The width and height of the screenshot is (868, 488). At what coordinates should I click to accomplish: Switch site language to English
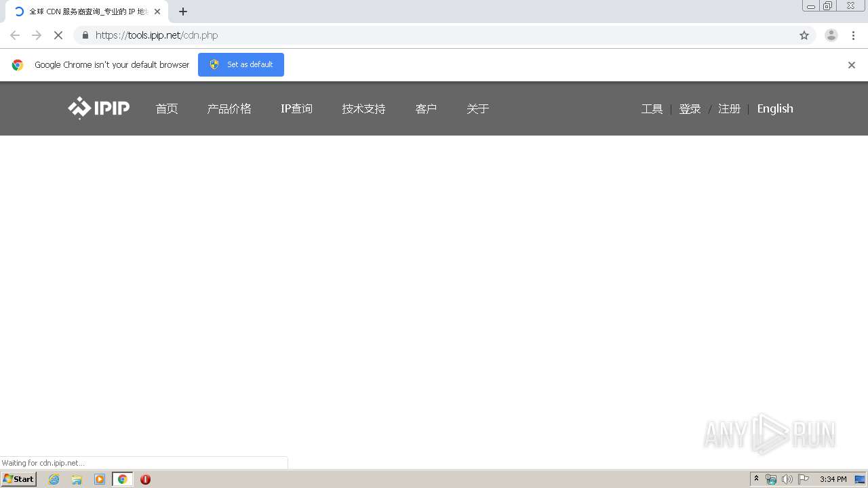coord(775,108)
